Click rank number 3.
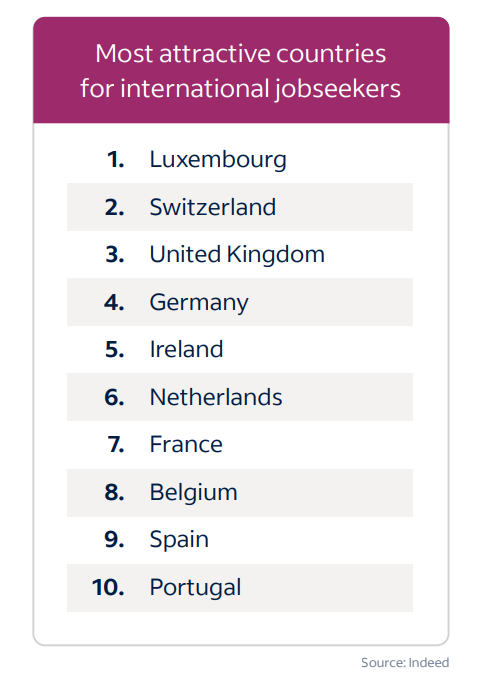The height and width of the screenshot is (679, 481). (115, 255)
